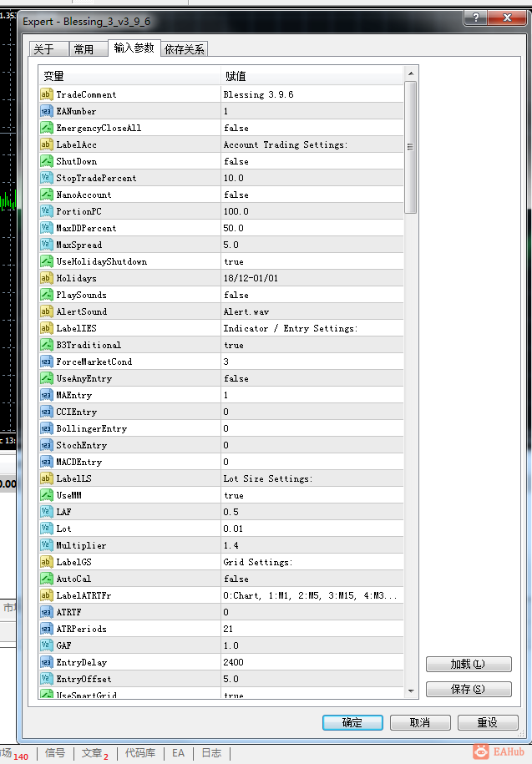Click the GAF variable name
The height and width of the screenshot is (764, 532).
[63, 645]
